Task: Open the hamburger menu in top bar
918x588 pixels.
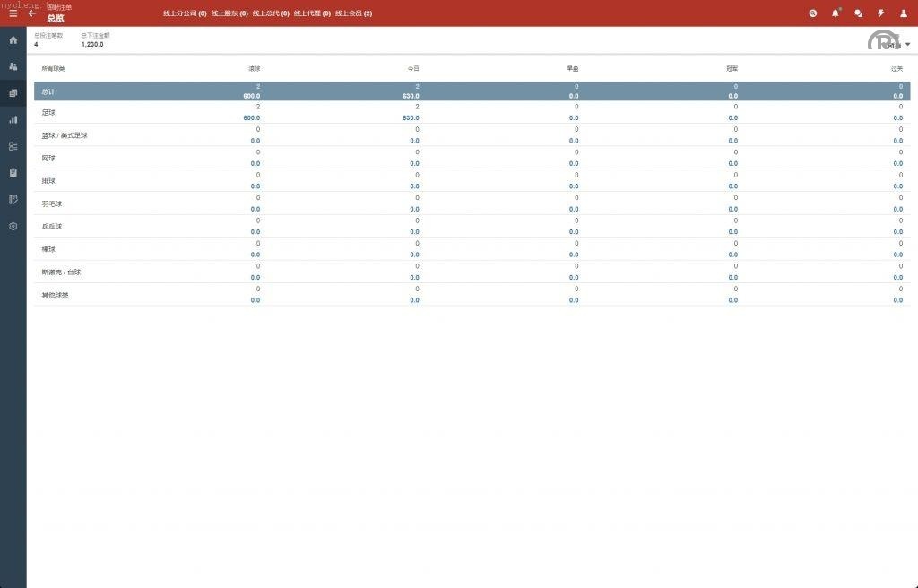Action: (13, 13)
